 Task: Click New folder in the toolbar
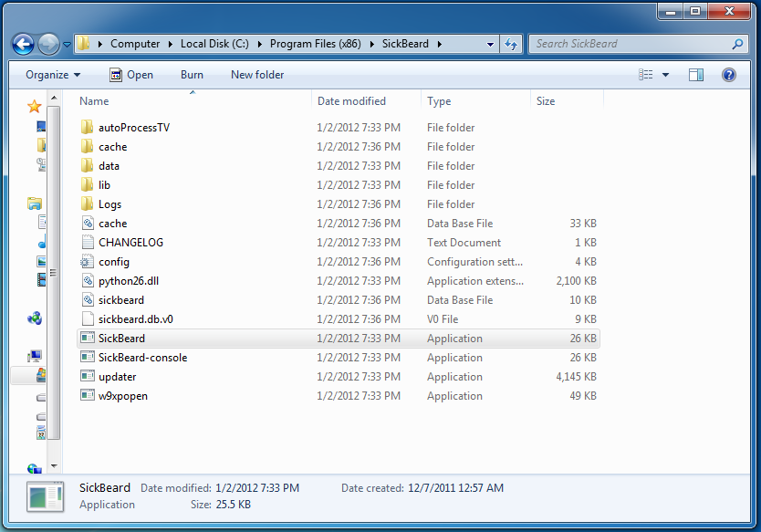click(257, 75)
